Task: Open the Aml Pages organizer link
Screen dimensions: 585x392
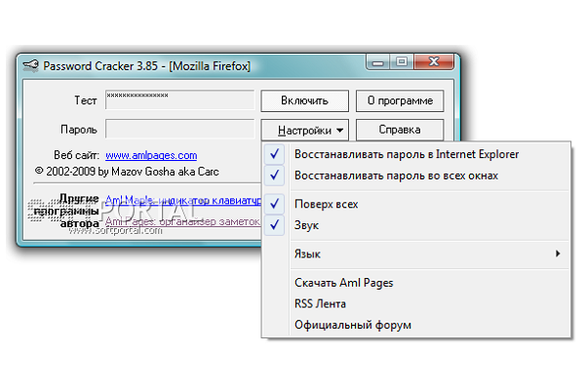Action: 183,221
